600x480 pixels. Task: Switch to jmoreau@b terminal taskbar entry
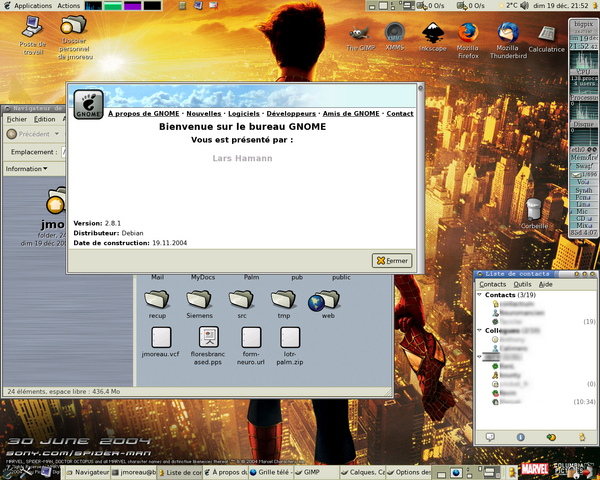click(134, 473)
